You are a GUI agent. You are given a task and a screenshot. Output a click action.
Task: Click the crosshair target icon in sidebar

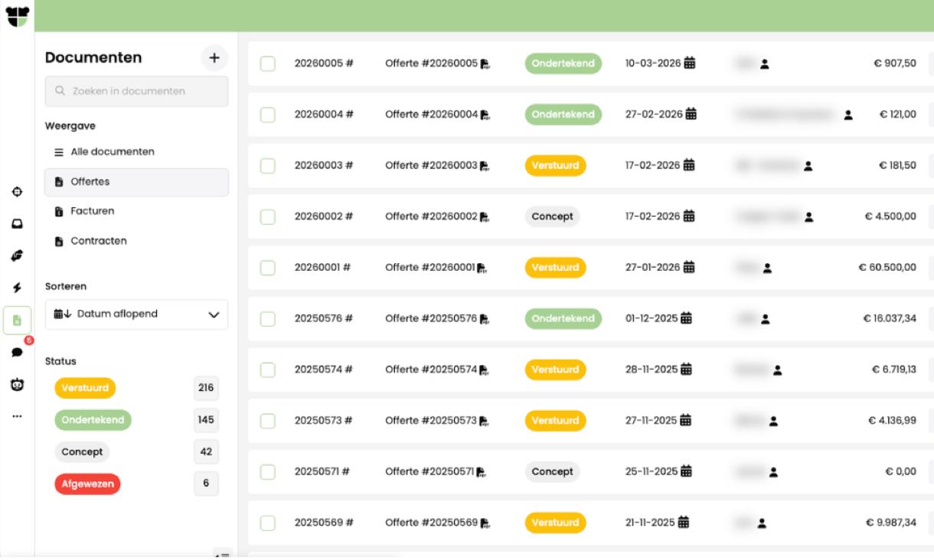point(17,192)
